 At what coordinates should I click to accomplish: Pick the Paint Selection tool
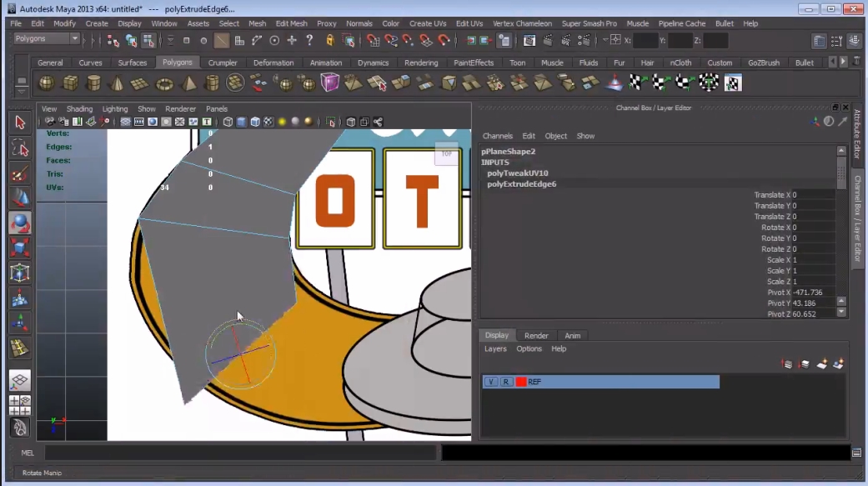point(20,173)
